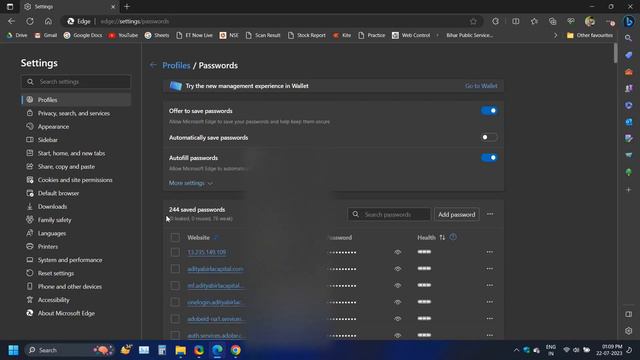This screenshot has height=360, width=640.
Task: Return to Profiles with the back arrow
Action: [x=153, y=65]
